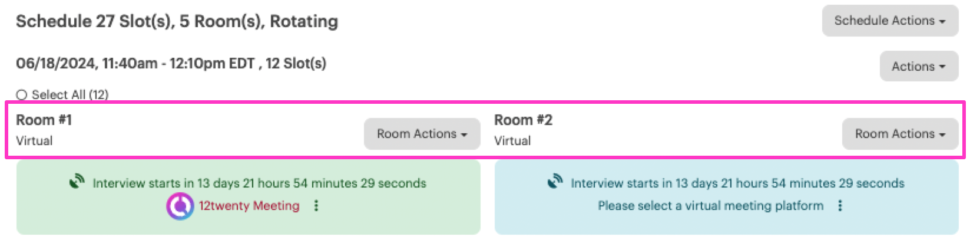
Task: Toggle the Select All (12) radio button
Action: [x=22, y=95]
